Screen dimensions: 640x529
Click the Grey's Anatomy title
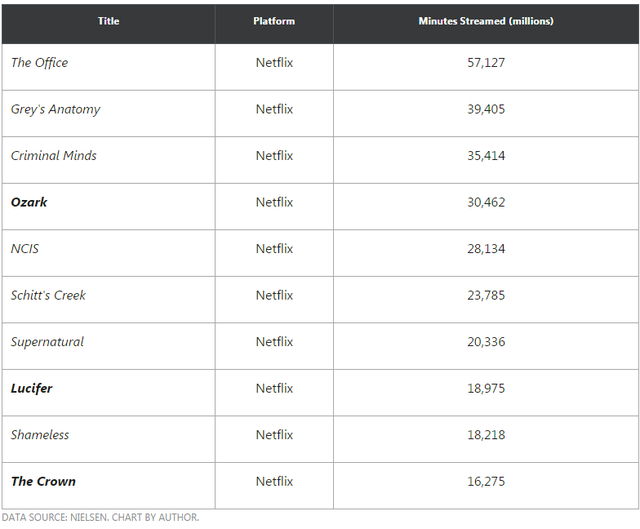coord(56,109)
